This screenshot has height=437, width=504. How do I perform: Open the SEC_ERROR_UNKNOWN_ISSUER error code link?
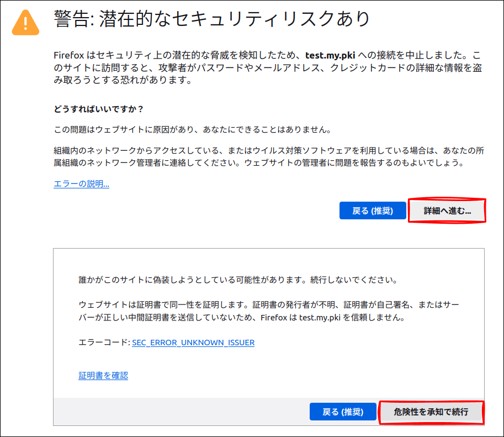coord(193,343)
